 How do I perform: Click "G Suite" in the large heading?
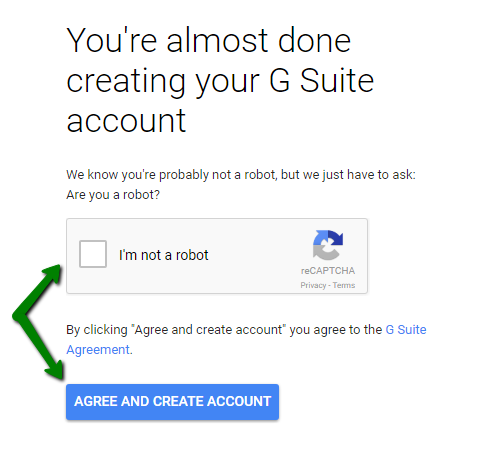tap(321, 80)
